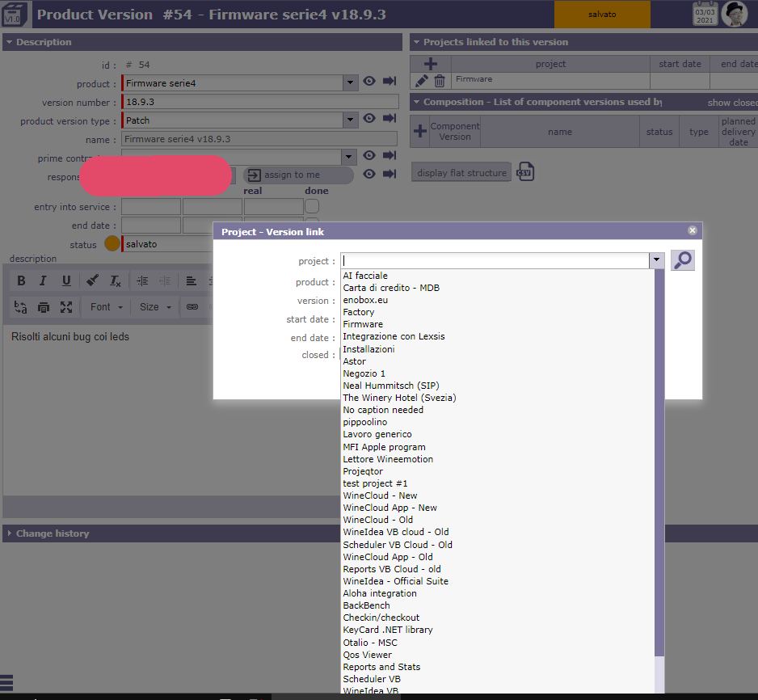
Task: Select 'Firmware' from the project list
Action: click(363, 324)
